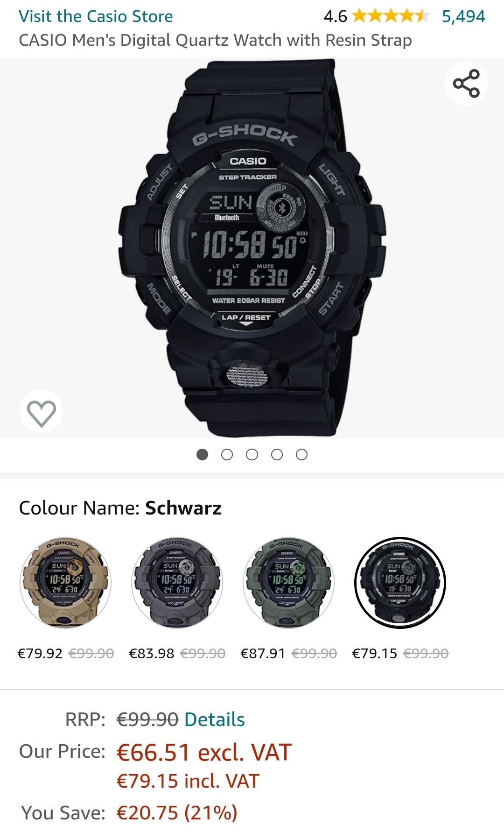Select the beige watch colour swatch
The width and height of the screenshot is (504, 832).
click(65, 583)
